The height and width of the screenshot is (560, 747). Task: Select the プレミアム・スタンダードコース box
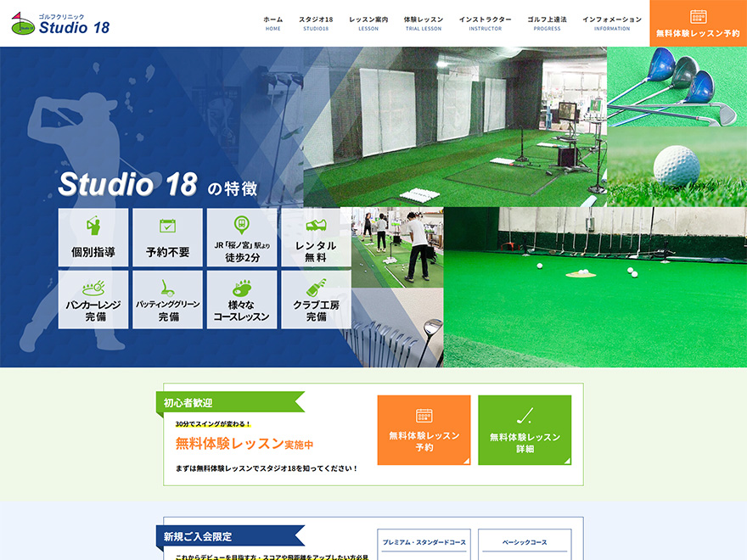pos(424,544)
